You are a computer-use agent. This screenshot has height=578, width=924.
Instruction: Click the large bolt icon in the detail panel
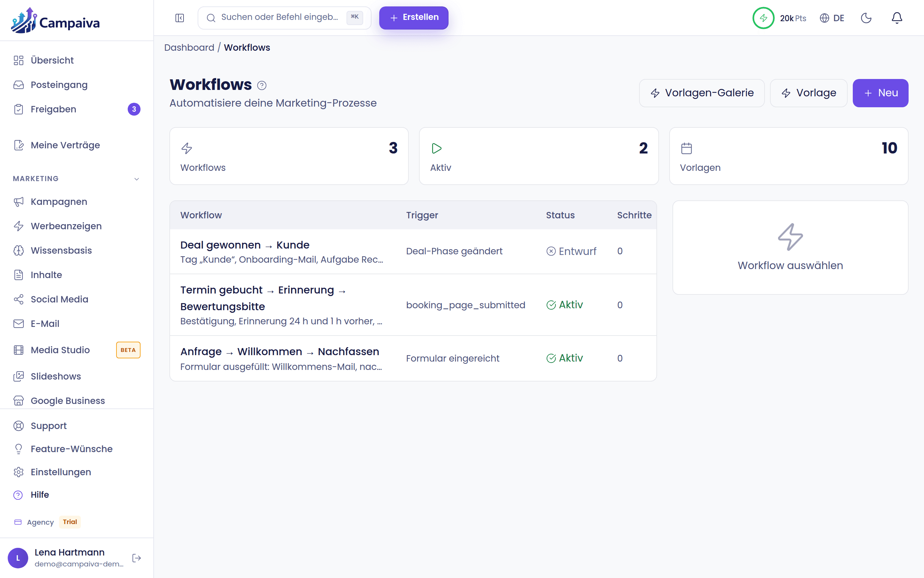pos(790,237)
